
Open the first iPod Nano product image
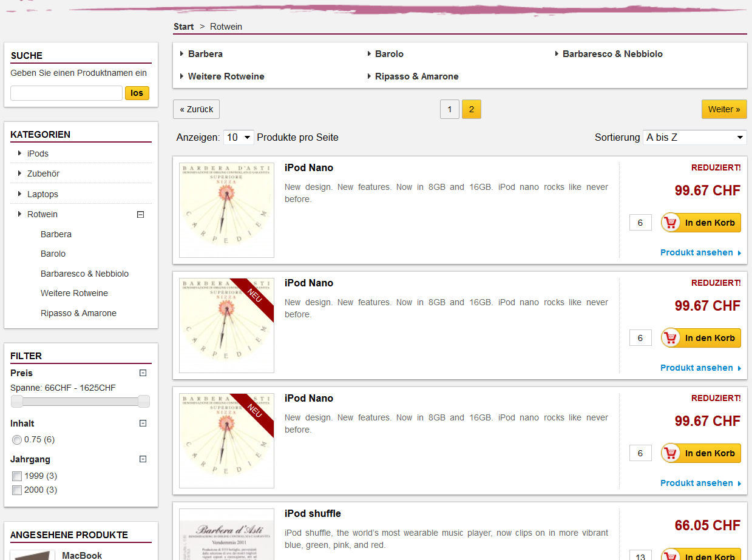[x=226, y=210]
